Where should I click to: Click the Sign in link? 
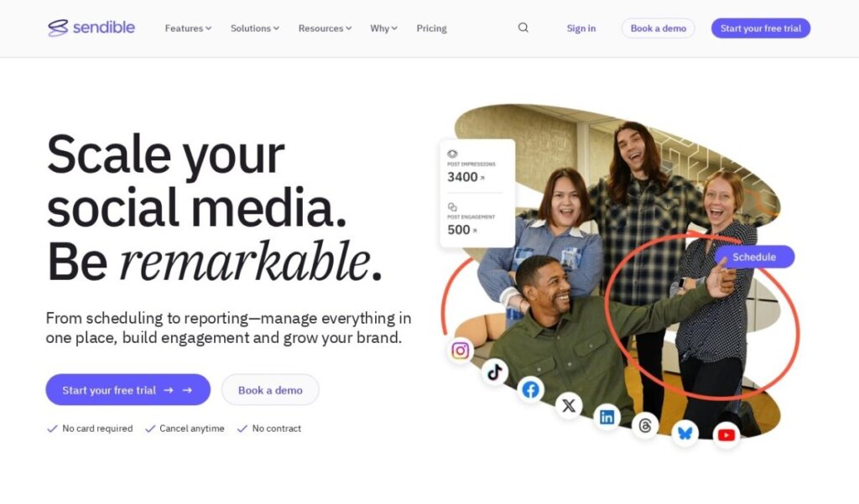[x=581, y=28]
